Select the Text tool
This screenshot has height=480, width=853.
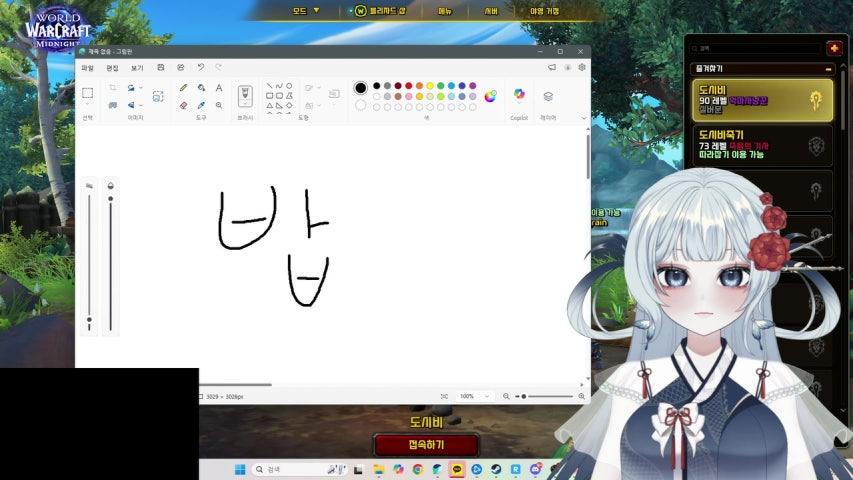tap(219, 87)
